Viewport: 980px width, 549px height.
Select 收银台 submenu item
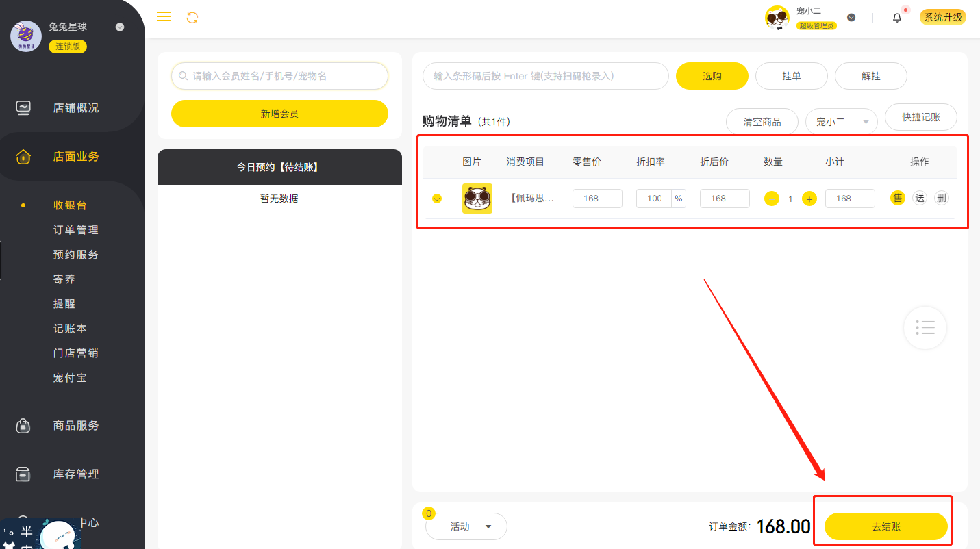pos(70,205)
